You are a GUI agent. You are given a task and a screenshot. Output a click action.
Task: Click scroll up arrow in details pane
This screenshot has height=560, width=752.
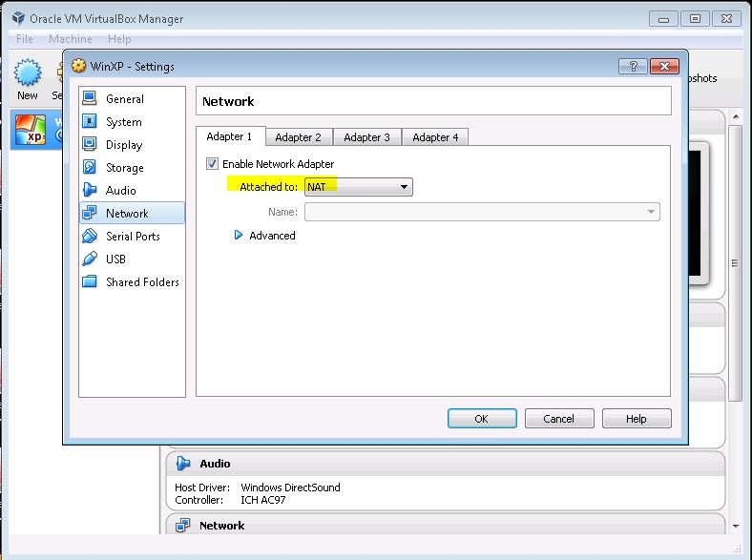(x=736, y=116)
